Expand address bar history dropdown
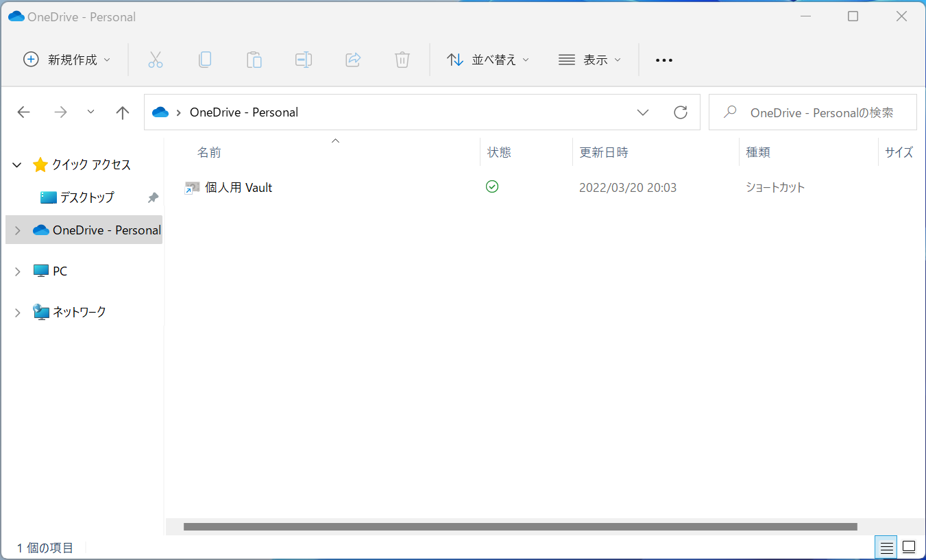The image size is (926, 560). tap(643, 112)
